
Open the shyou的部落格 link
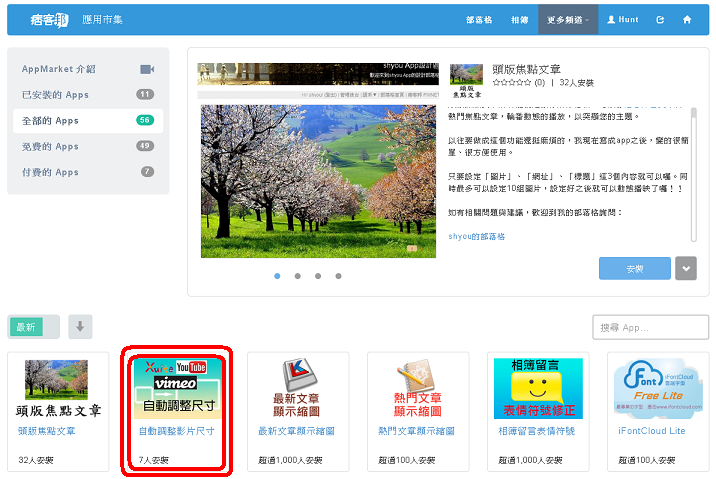[x=476, y=237]
